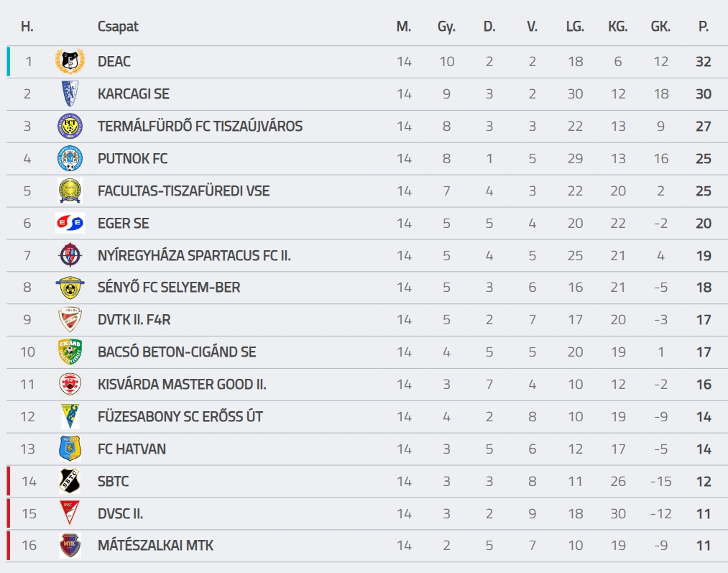Click the DVTK II. F4R shield logo

tap(70, 319)
